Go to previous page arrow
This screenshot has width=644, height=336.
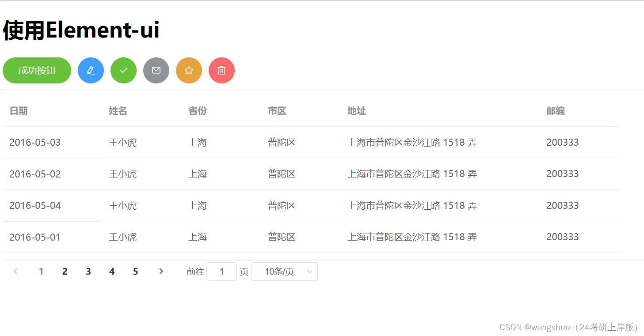[x=15, y=272]
